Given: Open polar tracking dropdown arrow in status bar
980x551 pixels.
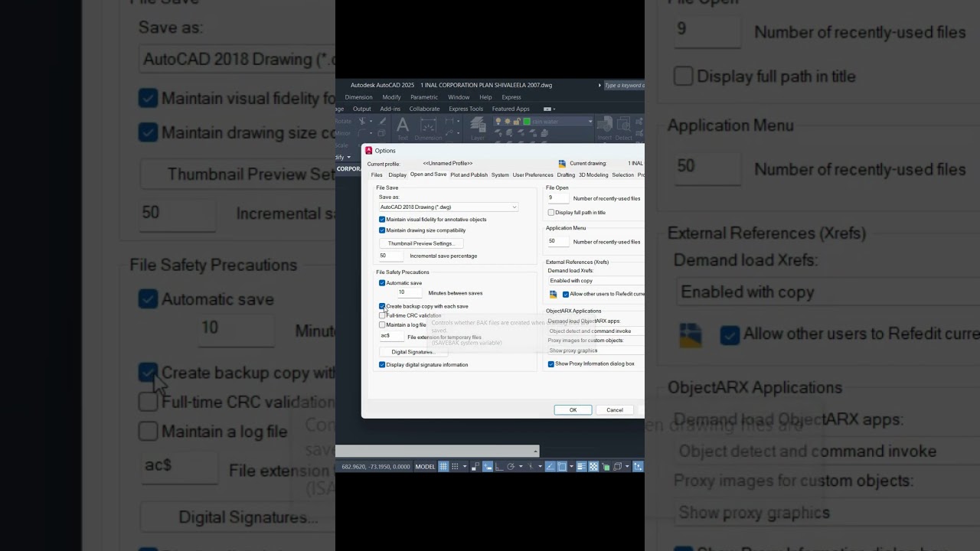Looking at the screenshot, I should pyautogui.click(x=521, y=466).
